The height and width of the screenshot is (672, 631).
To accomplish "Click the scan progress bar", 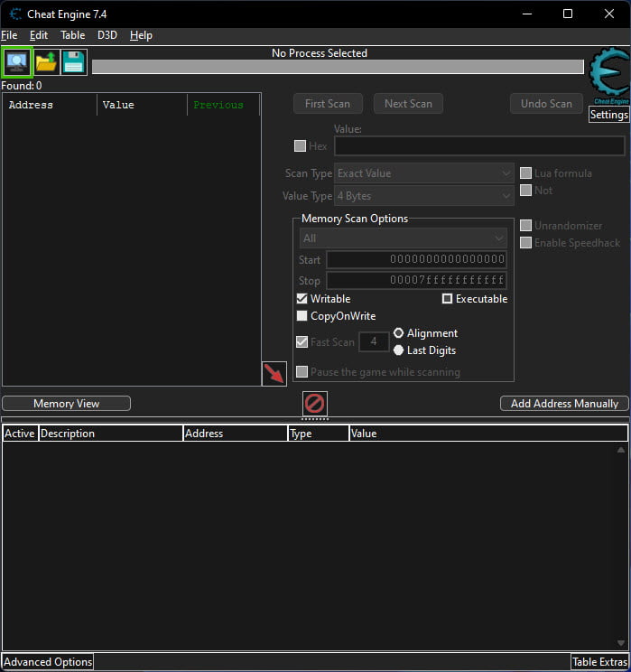I will (338, 67).
